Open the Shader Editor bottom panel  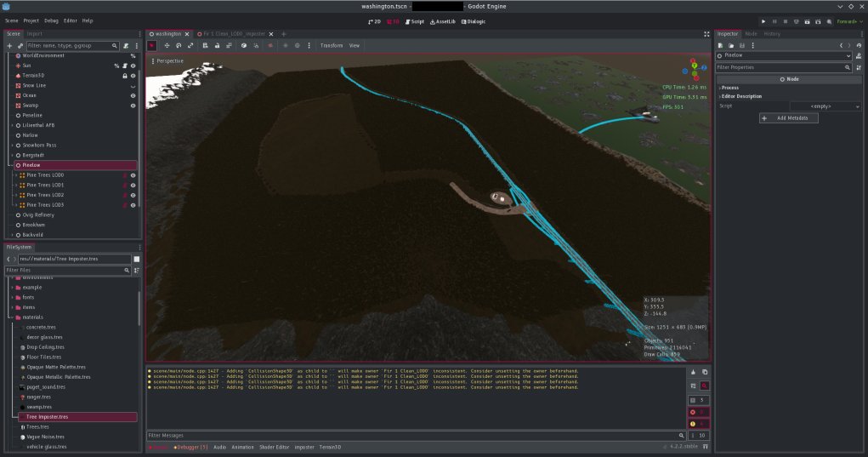coord(274,447)
